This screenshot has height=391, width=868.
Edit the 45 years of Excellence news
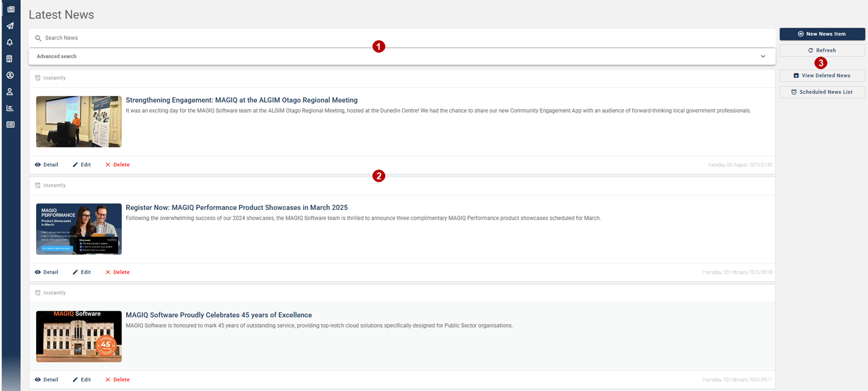(81, 380)
